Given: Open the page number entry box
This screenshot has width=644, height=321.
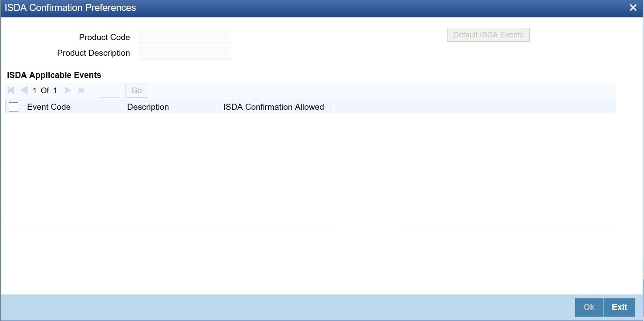Looking at the screenshot, I should point(108,90).
